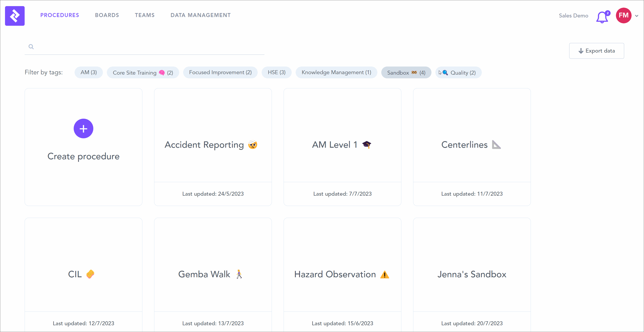The height and width of the screenshot is (332, 644).
Task: Click the search magnifier icon
Action: tap(31, 47)
